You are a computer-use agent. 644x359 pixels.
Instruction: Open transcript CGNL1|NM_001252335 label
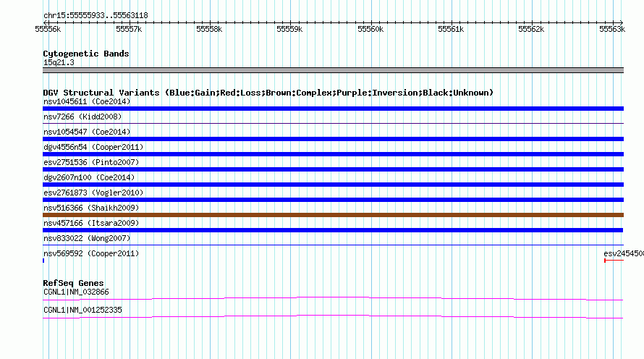(82, 310)
